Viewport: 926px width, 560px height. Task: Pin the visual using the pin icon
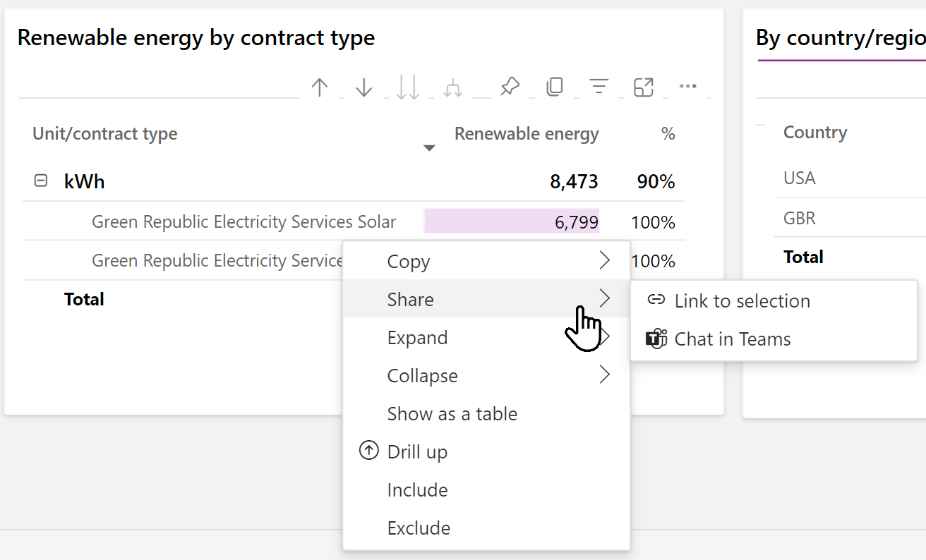[x=510, y=86]
